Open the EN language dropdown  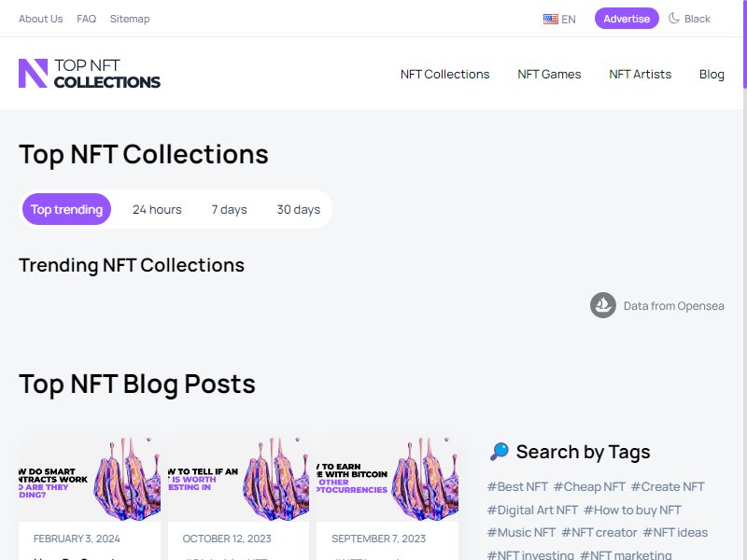pos(559,19)
